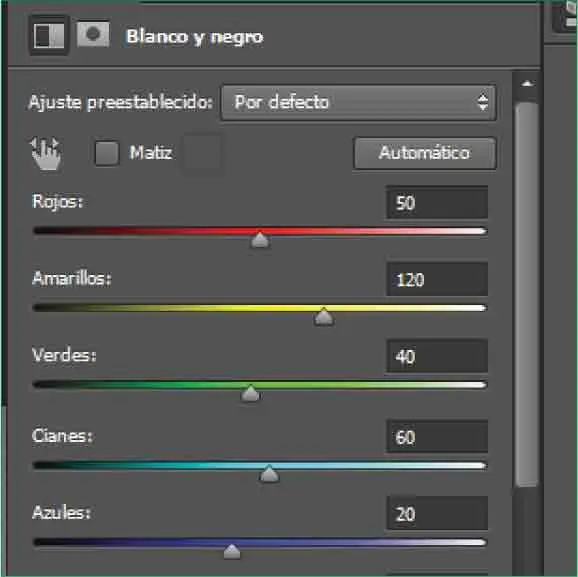Click the Automático button
Viewport: 578px width, 577px height.
pos(425,153)
